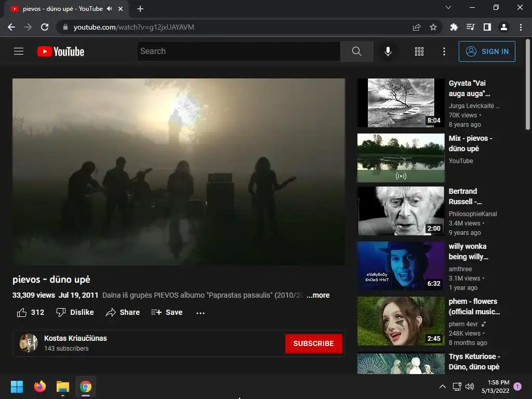The width and height of the screenshot is (532, 399).
Task: Show hidden system tray icons
Action: [x=443, y=387]
